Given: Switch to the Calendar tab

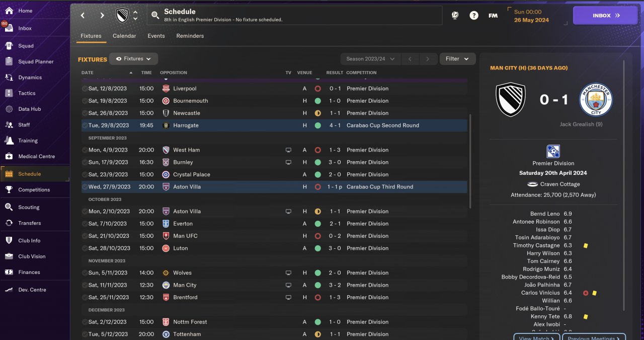Looking at the screenshot, I should pos(124,36).
